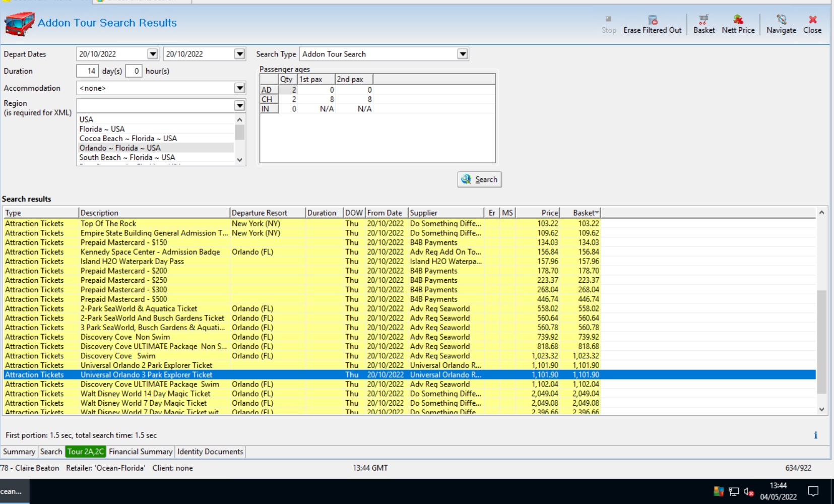The width and height of the screenshot is (834, 504).
Task: Open the Identity Documents tab
Action: click(x=210, y=452)
